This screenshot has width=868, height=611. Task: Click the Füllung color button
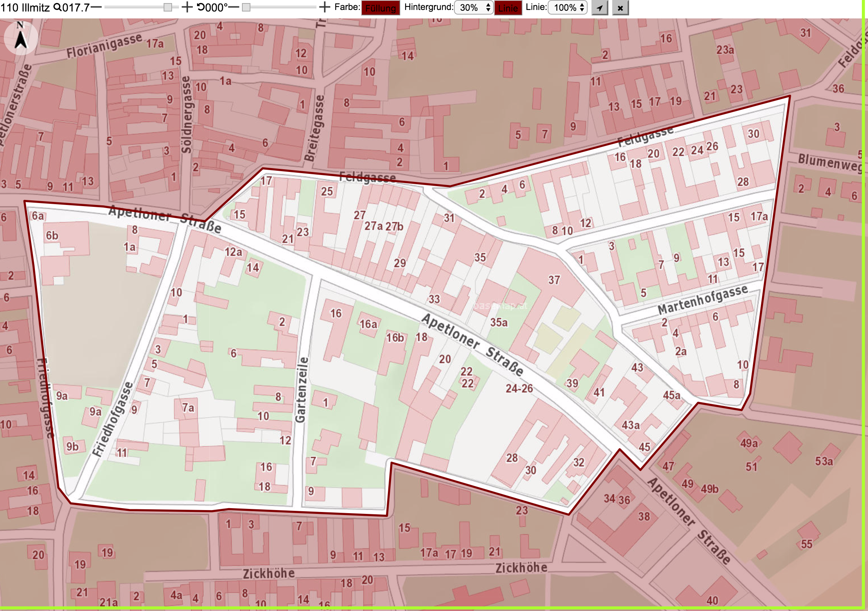(381, 8)
